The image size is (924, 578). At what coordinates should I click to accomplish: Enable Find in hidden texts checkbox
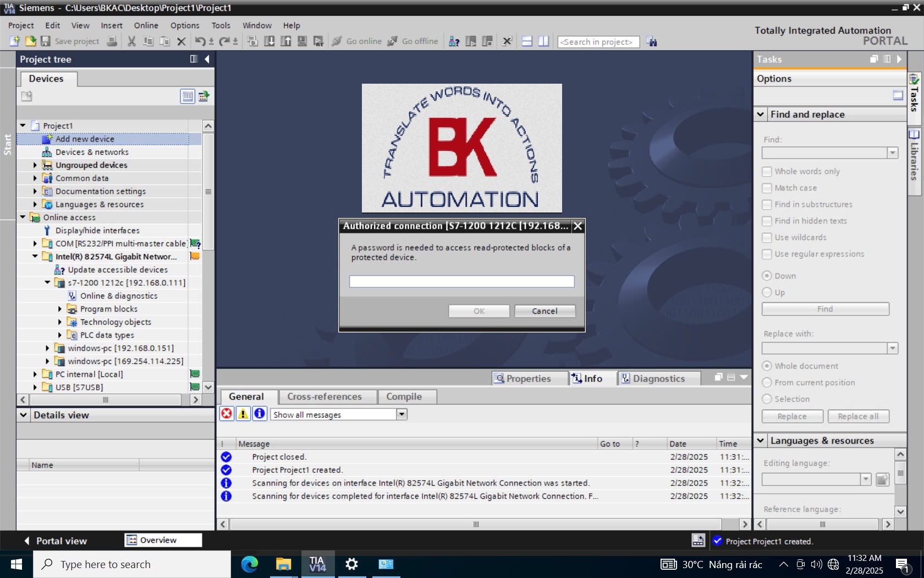pos(767,221)
